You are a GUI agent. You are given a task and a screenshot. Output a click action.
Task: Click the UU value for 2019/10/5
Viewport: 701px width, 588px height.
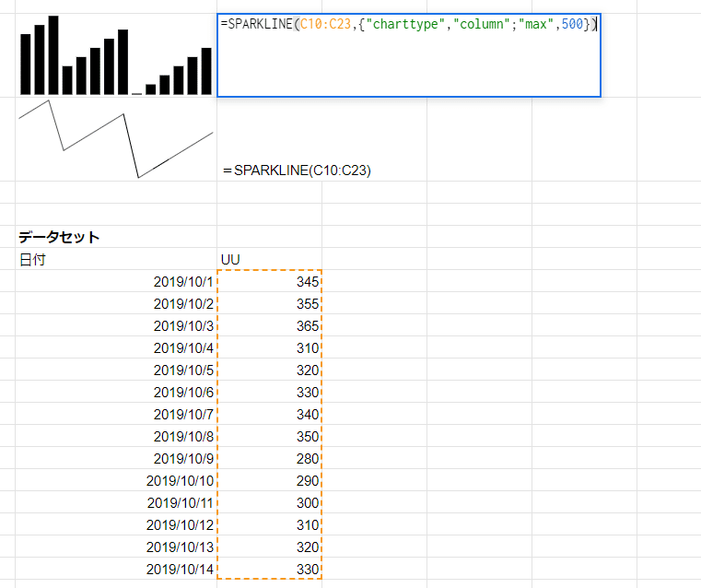[269, 370]
